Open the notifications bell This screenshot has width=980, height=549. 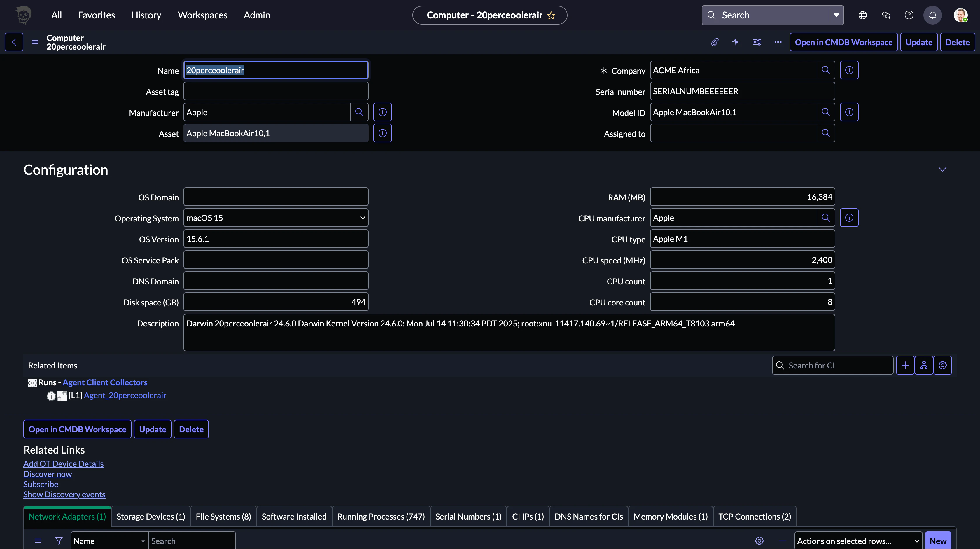pyautogui.click(x=932, y=15)
